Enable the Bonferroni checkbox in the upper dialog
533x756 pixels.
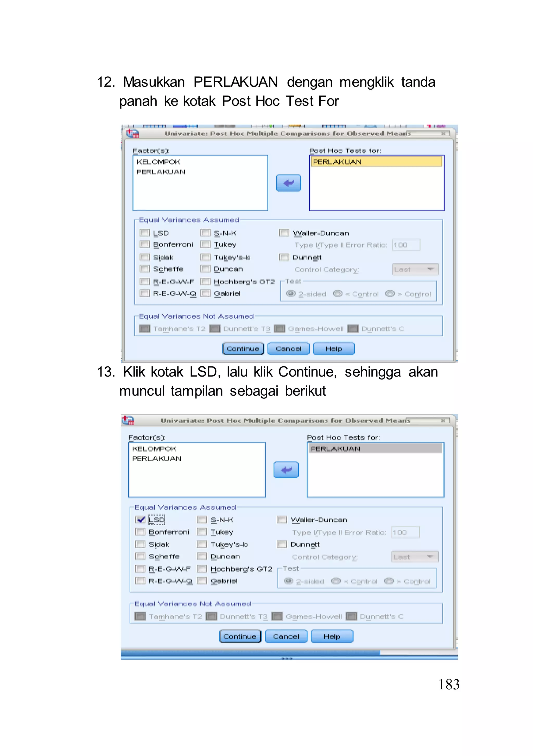tap(144, 244)
